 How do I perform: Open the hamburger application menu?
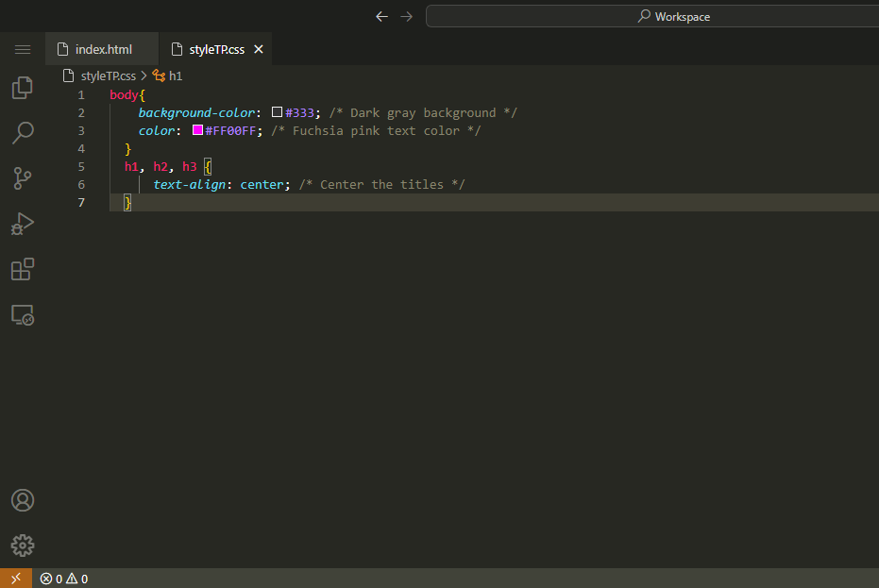coord(23,49)
